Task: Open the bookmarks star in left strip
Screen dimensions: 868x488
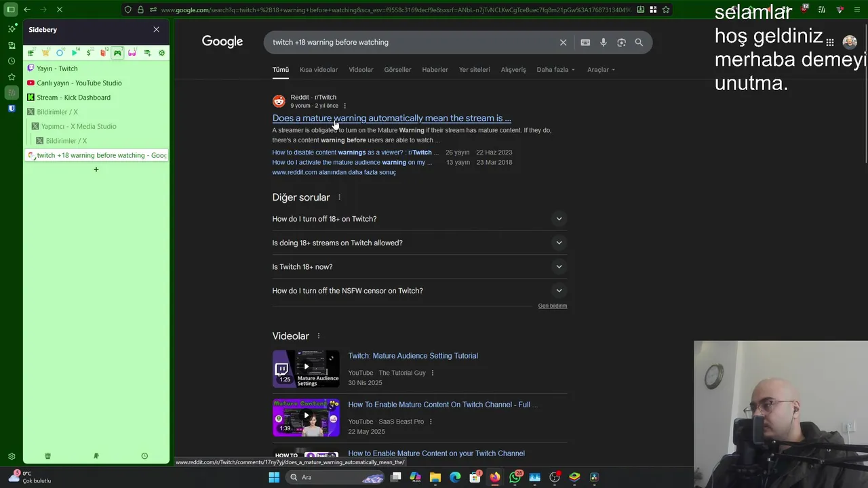Action: tap(12, 77)
